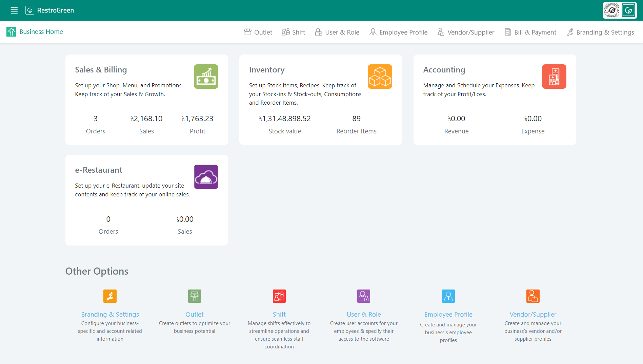643x364 pixels.
Task: Open Shift via its red icon
Action: click(x=279, y=296)
